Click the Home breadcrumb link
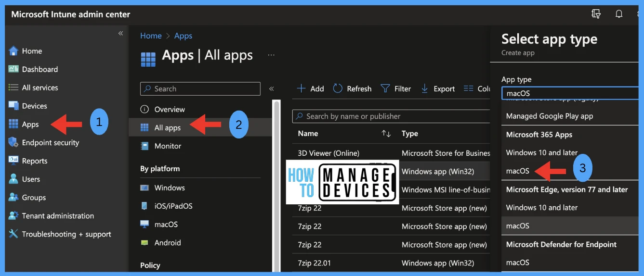 point(151,36)
